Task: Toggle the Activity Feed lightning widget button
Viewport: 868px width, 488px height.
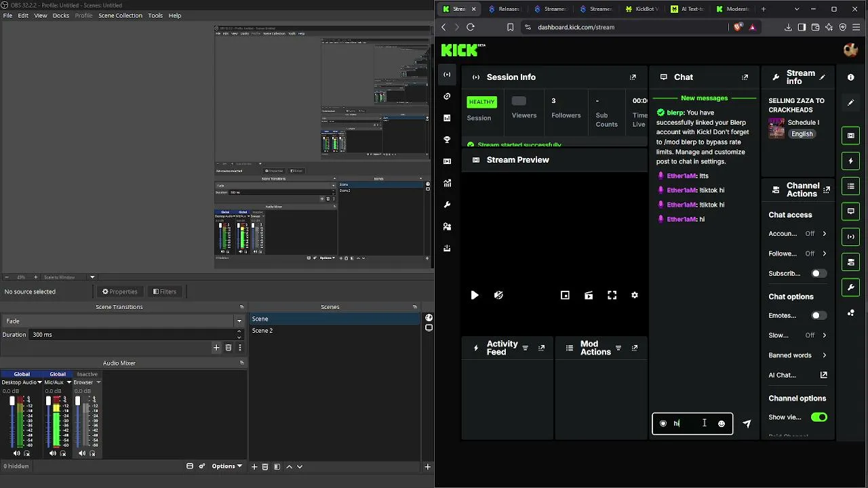Action: 851,161
